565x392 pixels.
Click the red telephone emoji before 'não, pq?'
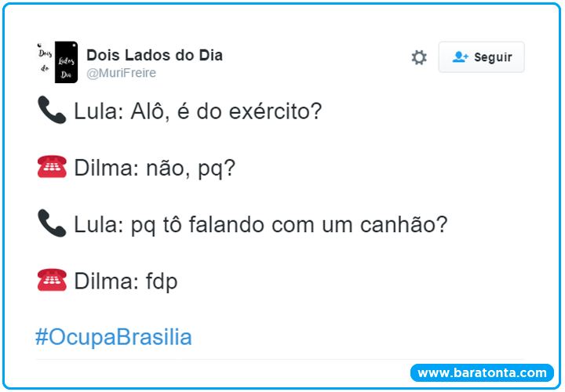[52, 167]
